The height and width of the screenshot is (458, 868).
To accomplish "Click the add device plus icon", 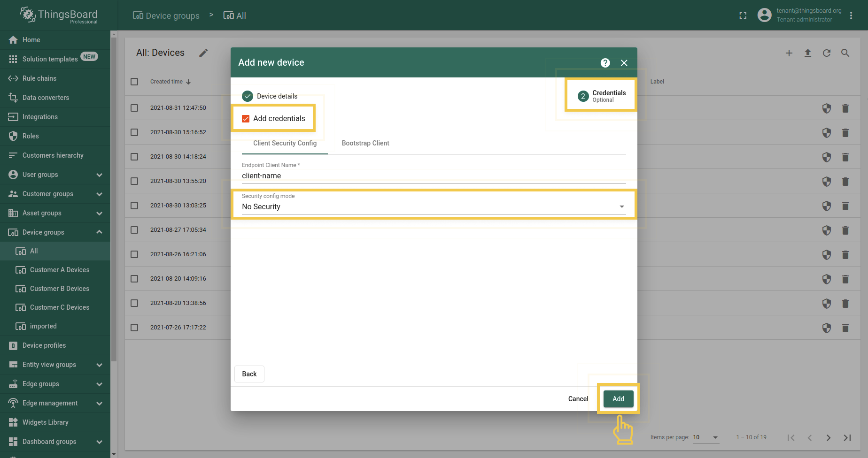I will (789, 53).
